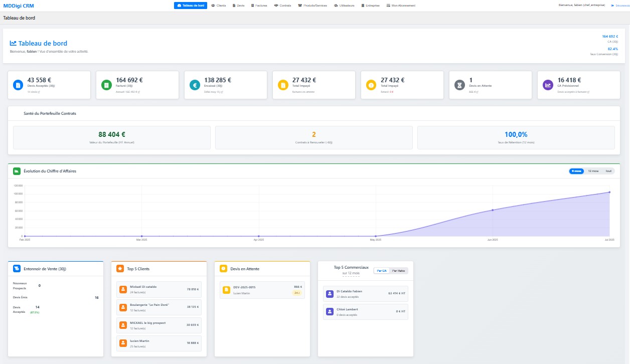Image resolution: width=630 pixels, height=364 pixels.
Task: Click the Total Impayé icon above 'Factures en attente'
Action: click(x=283, y=85)
